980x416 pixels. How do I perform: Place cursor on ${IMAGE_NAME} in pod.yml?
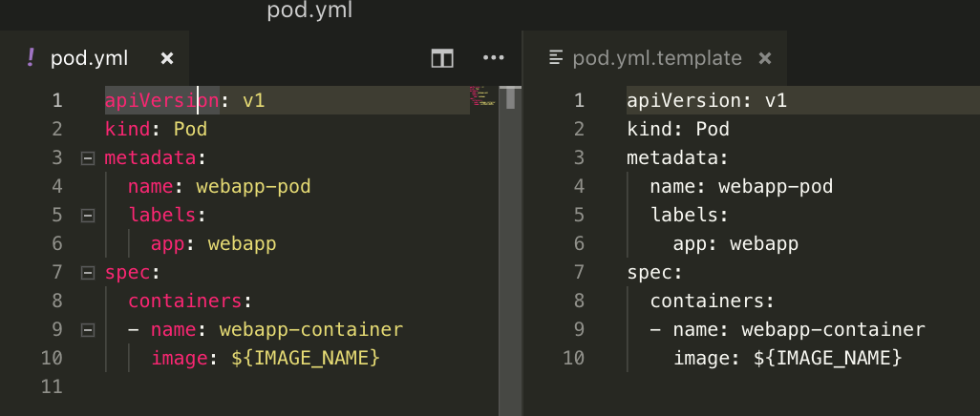pyautogui.click(x=306, y=358)
